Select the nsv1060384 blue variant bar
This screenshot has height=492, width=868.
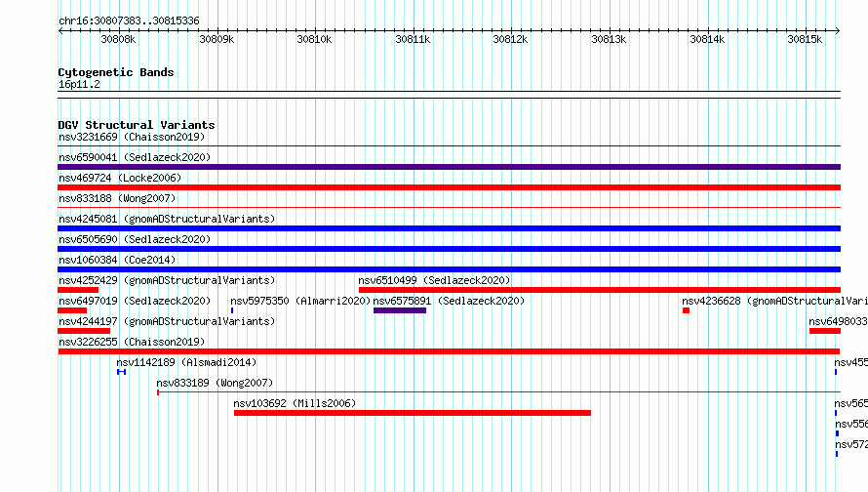[449, 269]
